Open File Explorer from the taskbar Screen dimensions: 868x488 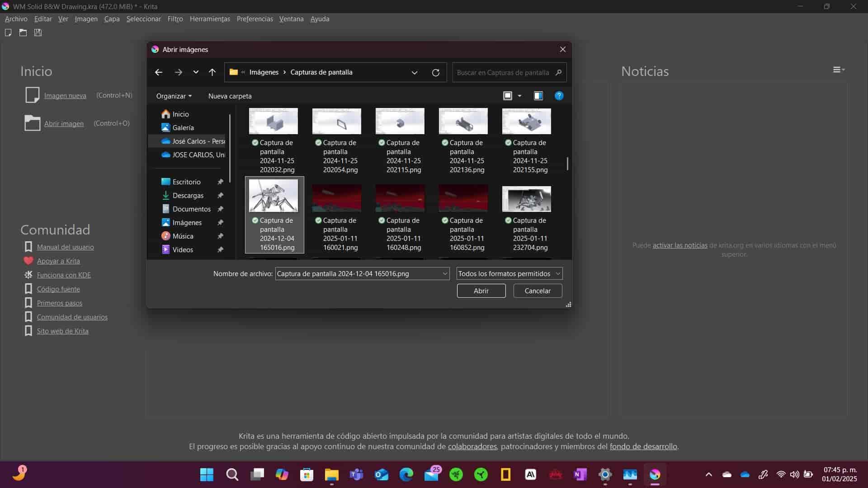(x=332, y=474)
